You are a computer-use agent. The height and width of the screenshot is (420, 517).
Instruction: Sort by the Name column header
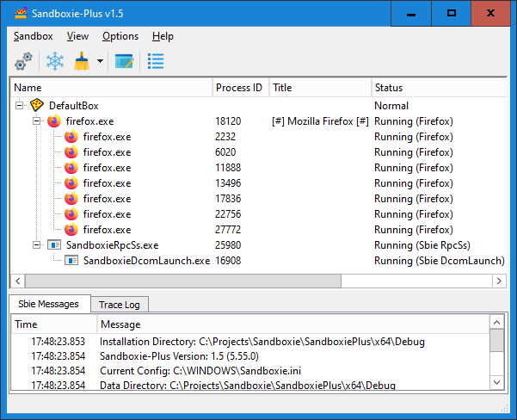coord(112,88)
